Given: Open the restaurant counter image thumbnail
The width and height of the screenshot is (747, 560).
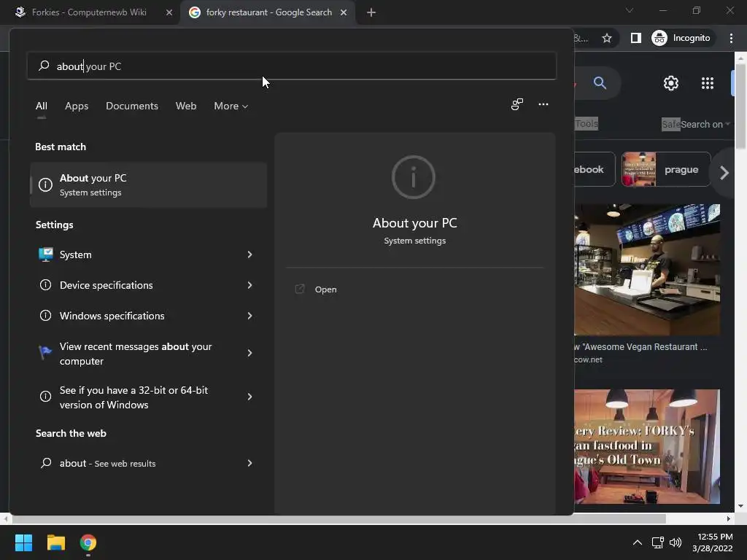Looking at the screenshot, I should pos(647,270).
